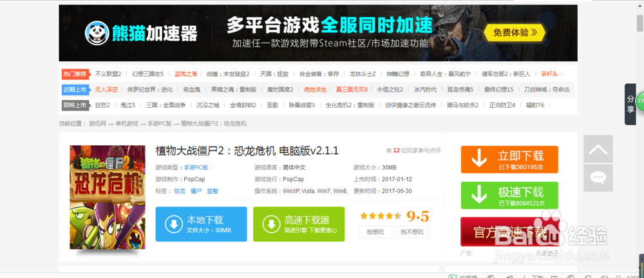This screenshot has height=278, width=644.
Task: Open the 德军总部2:新巨人 link
Action: click(506, 74)
